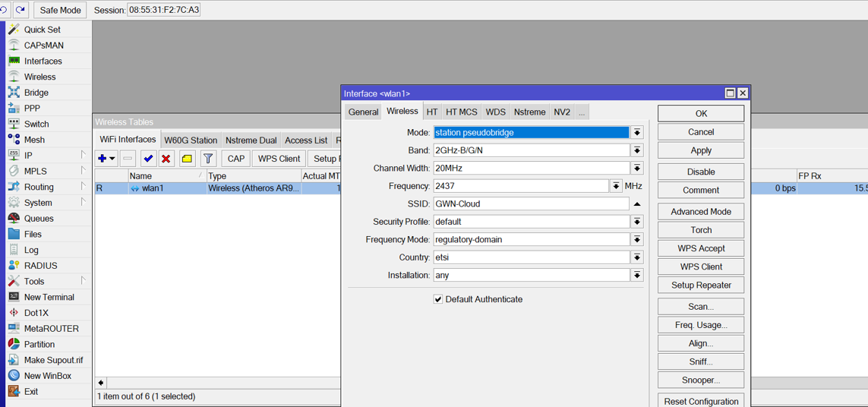Viewport: 868px width, 407px height.
Task: Click the Advanced Mode button
Action: [x=701, y=212]
